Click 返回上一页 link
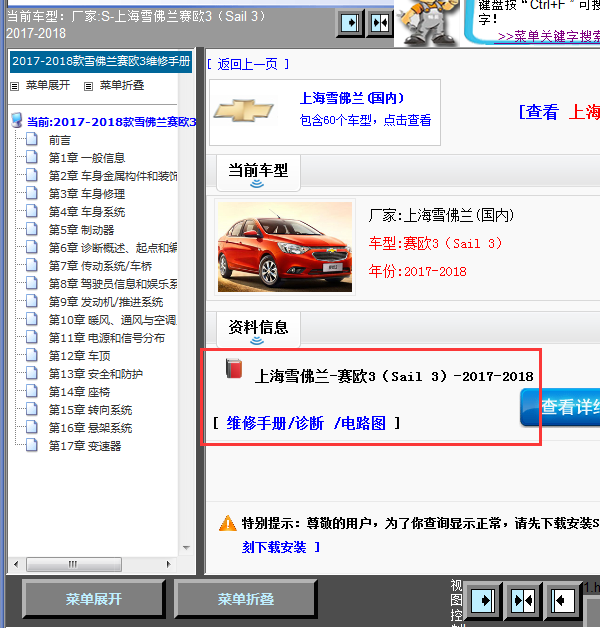600x628 pixels. click(248, 64)
